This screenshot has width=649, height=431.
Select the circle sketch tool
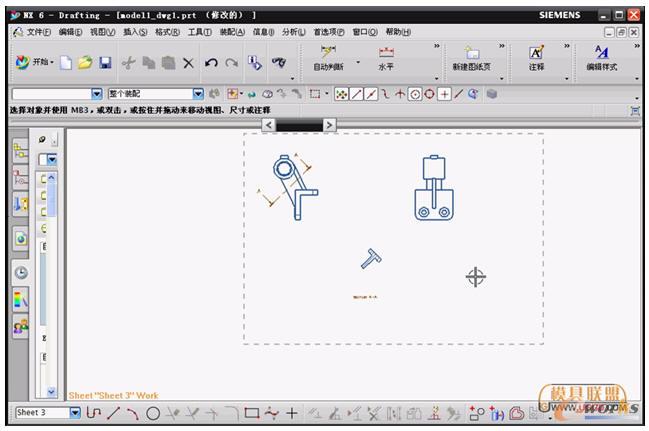tap(153, 412)
